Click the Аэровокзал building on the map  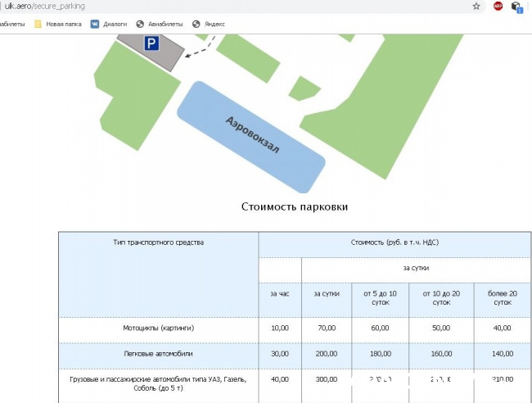coord(251,135)
